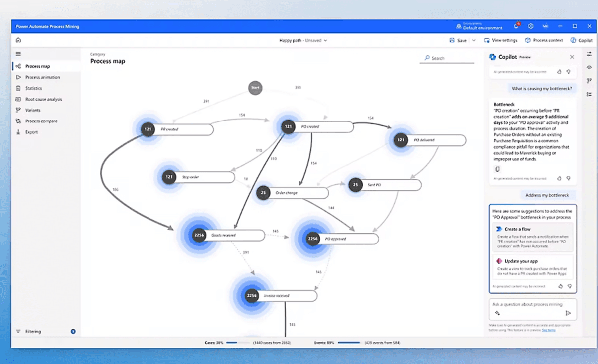
Task: Select the Create a flow suggestion
Action: click(533, 237)
